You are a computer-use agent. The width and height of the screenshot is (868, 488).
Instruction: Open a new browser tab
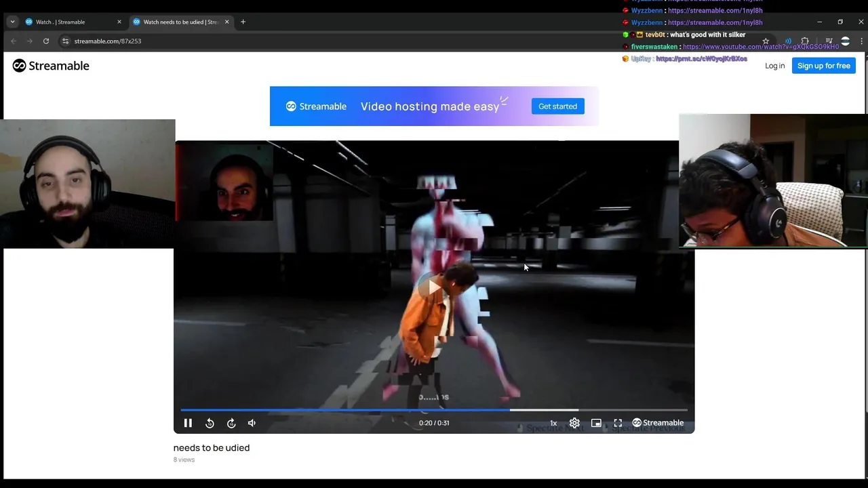[x=243, y=22]
